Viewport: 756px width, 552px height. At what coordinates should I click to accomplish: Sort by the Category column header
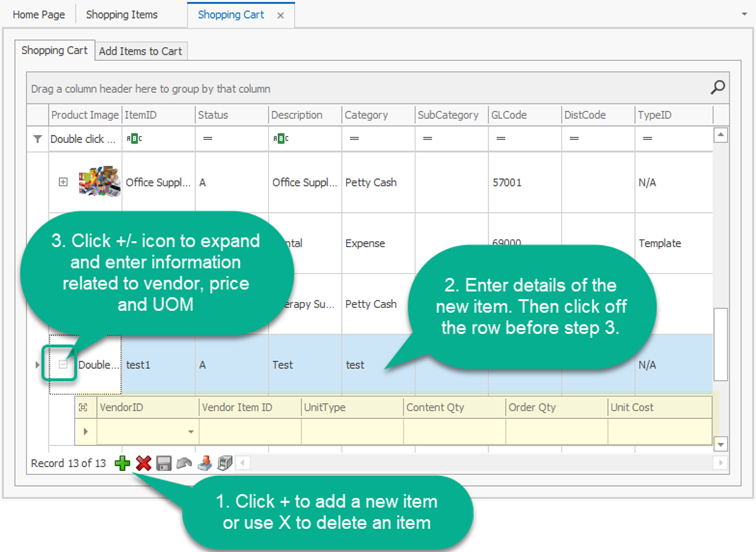pyautogui.click(x=366, y=115)
